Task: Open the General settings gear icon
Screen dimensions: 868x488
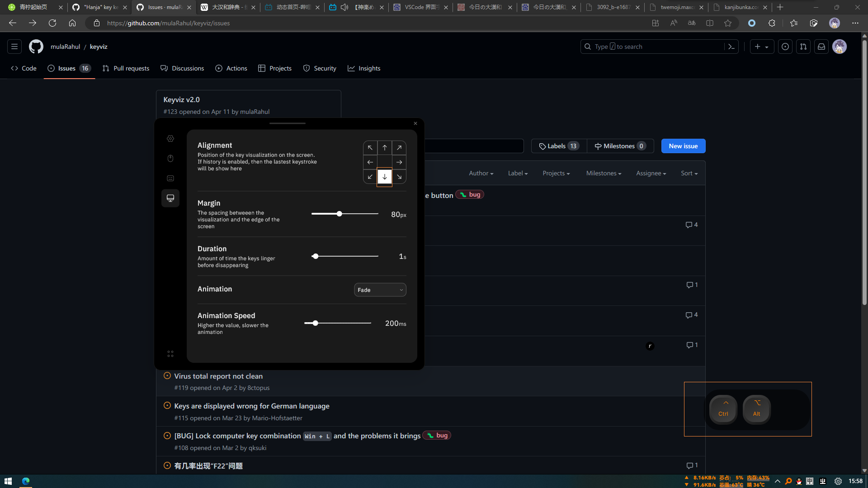Action: (170, 138)
